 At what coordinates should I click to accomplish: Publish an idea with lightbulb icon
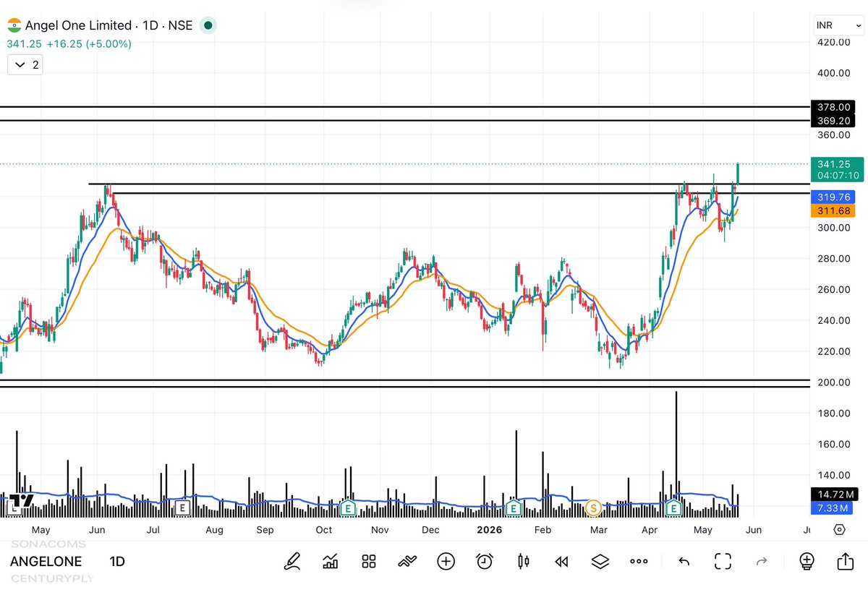tap(807, 561)
